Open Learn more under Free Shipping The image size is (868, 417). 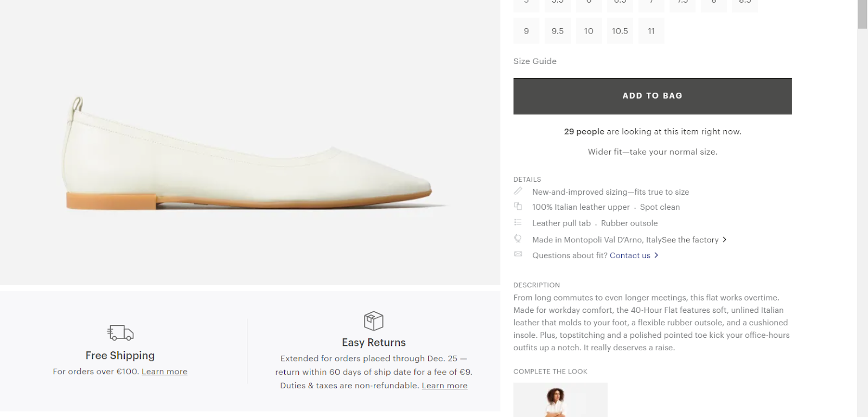[x=164, y=371]
